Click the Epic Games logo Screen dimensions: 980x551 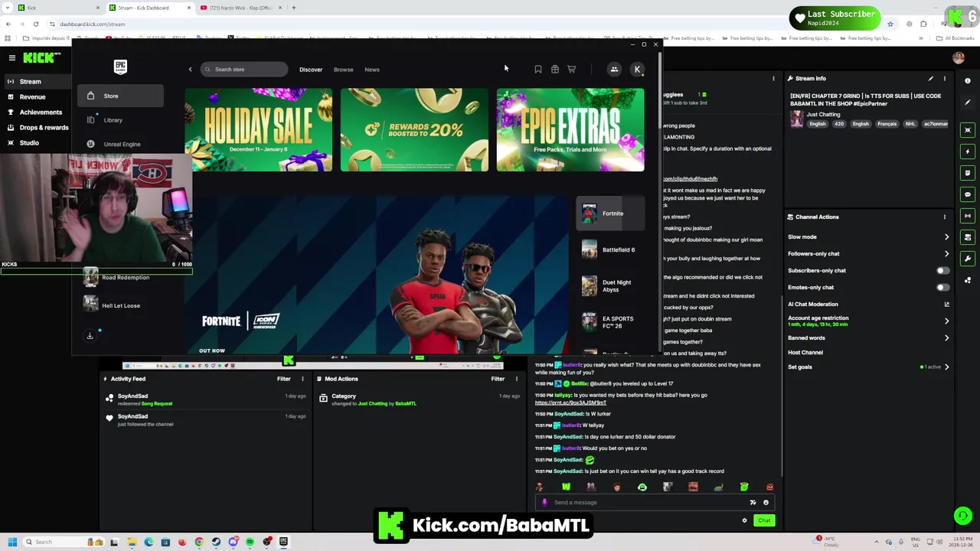[x=120, y=67]
